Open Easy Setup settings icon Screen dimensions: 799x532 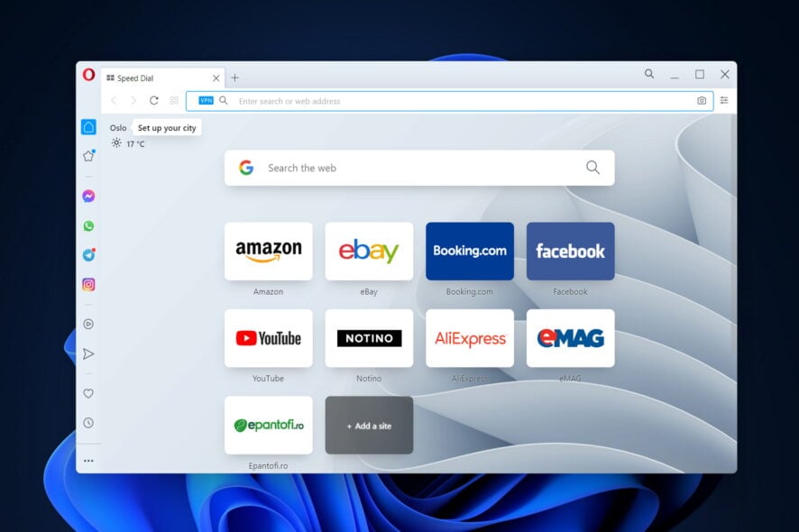(724, 100)
